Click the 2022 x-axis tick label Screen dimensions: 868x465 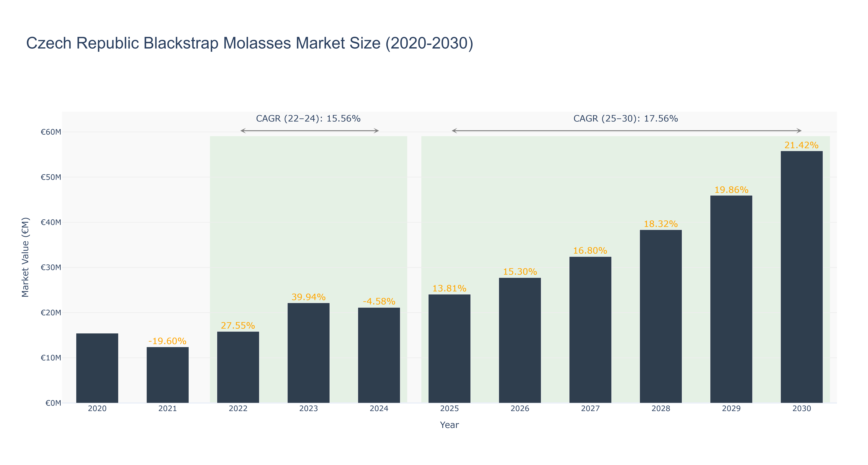tap(238, 408)
